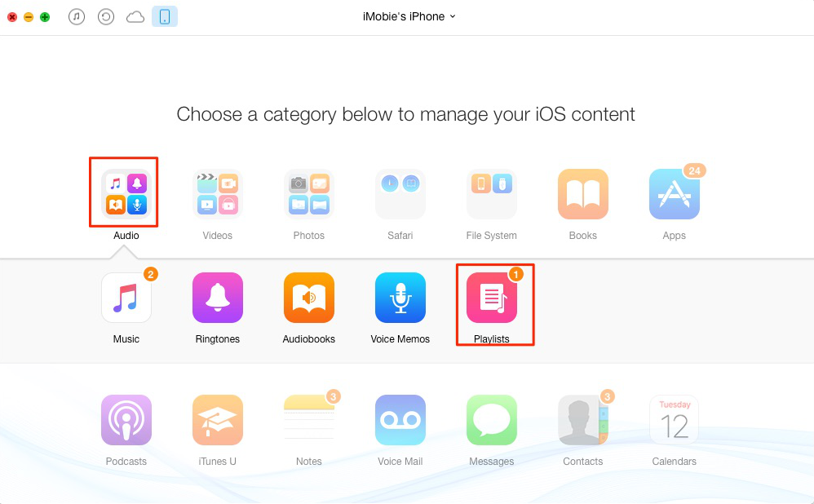Select the Music icon
Screen dimensions: 814x504
click(126, 298)
